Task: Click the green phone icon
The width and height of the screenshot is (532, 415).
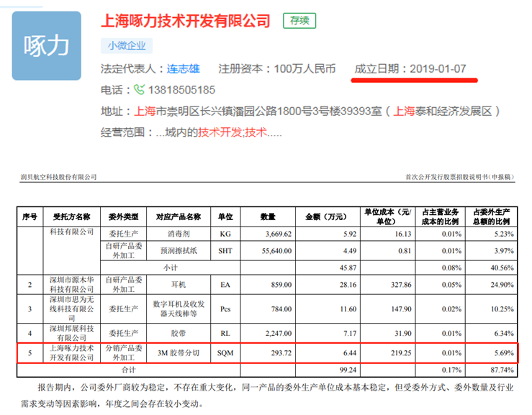Action: [x=139, y=90]
